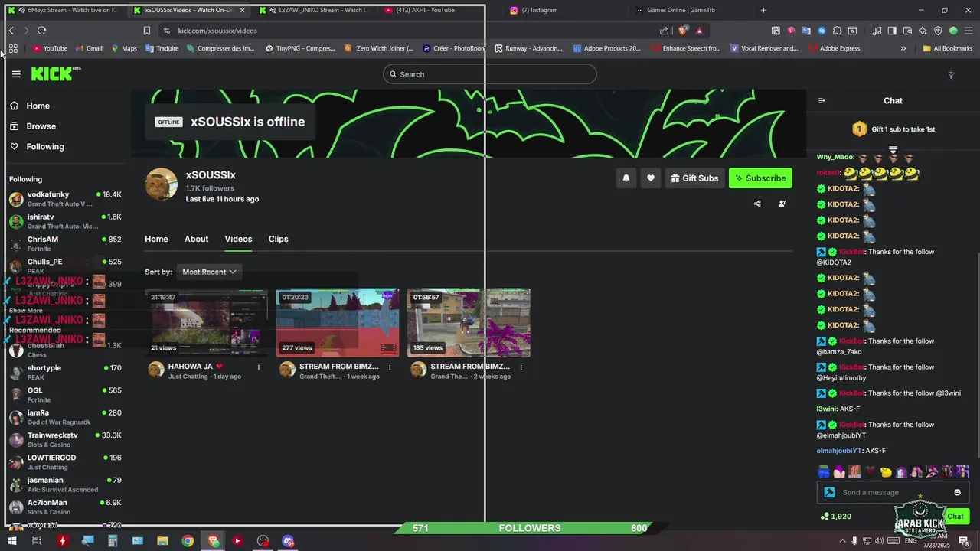Image resolution: width=980 pixels, height=551 pixels.
Task: Open the emoji picker in the chat input
Action: (957, 492)
